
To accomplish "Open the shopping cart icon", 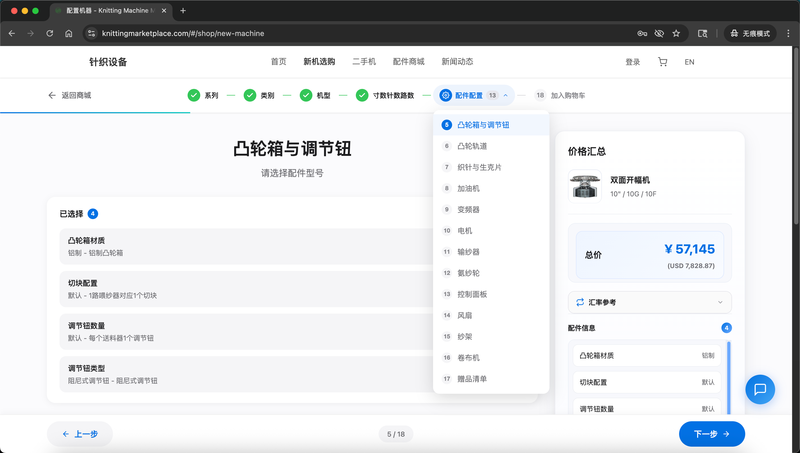I will pyautogui.click(x=662, y=62).
